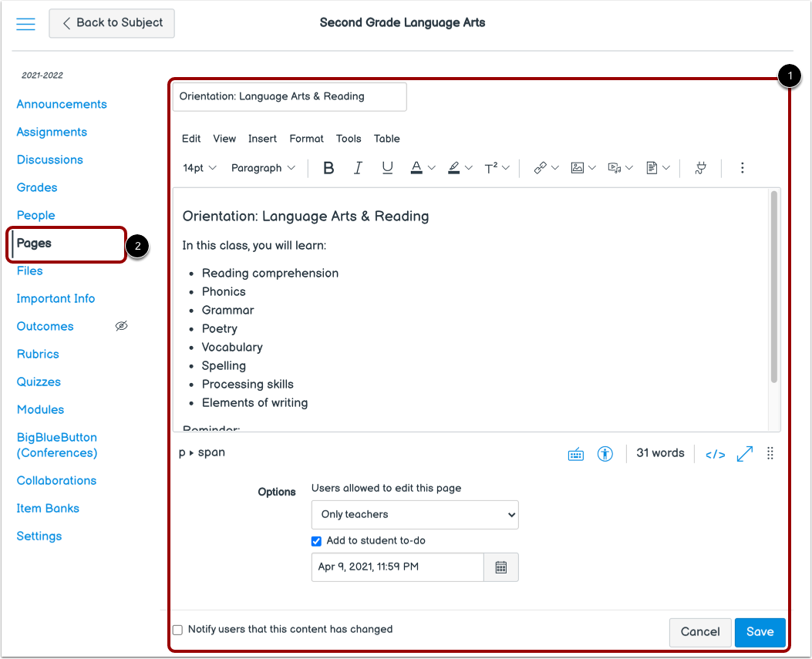
Task: Toggle underline formatting
Action: [x=387, y=167]
